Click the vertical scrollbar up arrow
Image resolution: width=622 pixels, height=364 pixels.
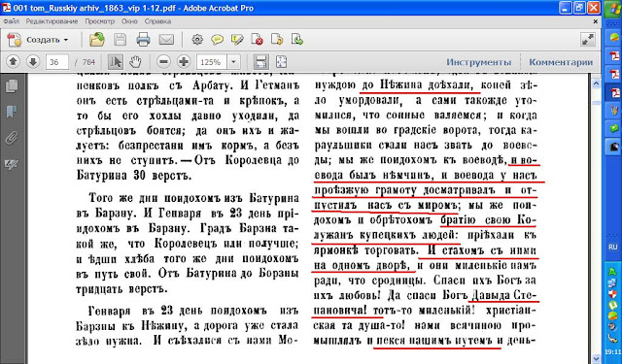click(596, 83)
